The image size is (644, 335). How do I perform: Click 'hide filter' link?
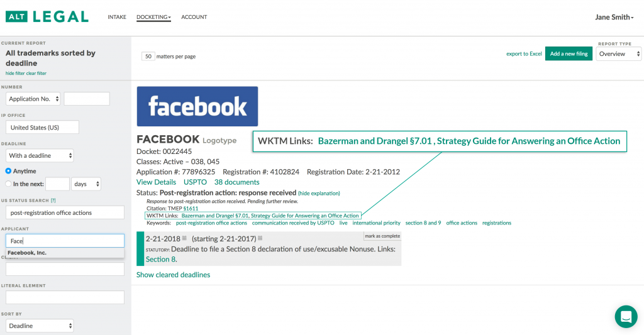15,74
